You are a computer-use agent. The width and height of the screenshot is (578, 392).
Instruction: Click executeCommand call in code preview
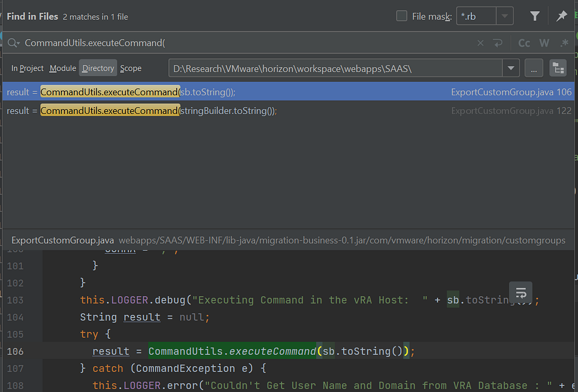[x=273, y=351]
